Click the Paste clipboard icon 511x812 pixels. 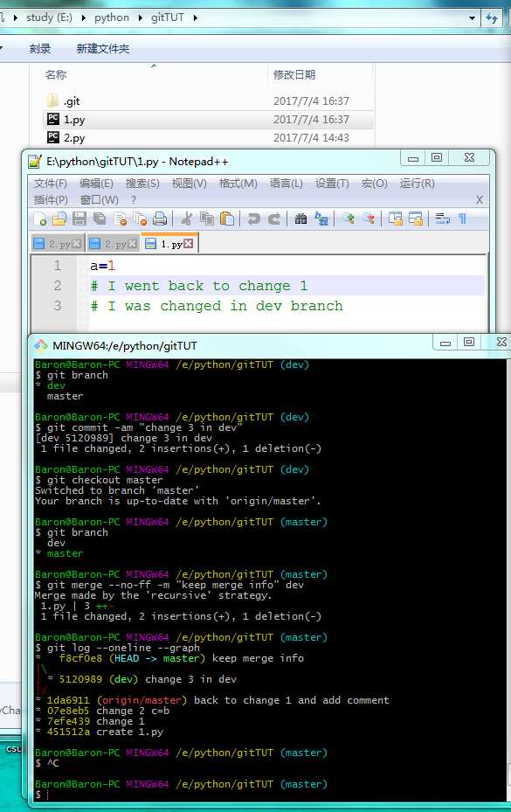point(227,219)
